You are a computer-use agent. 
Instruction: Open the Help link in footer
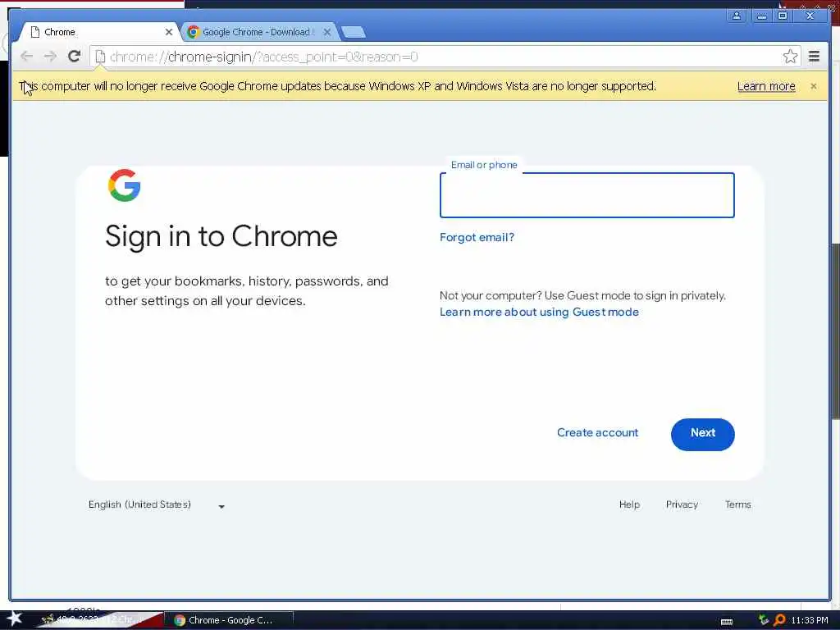coord(629,504)
